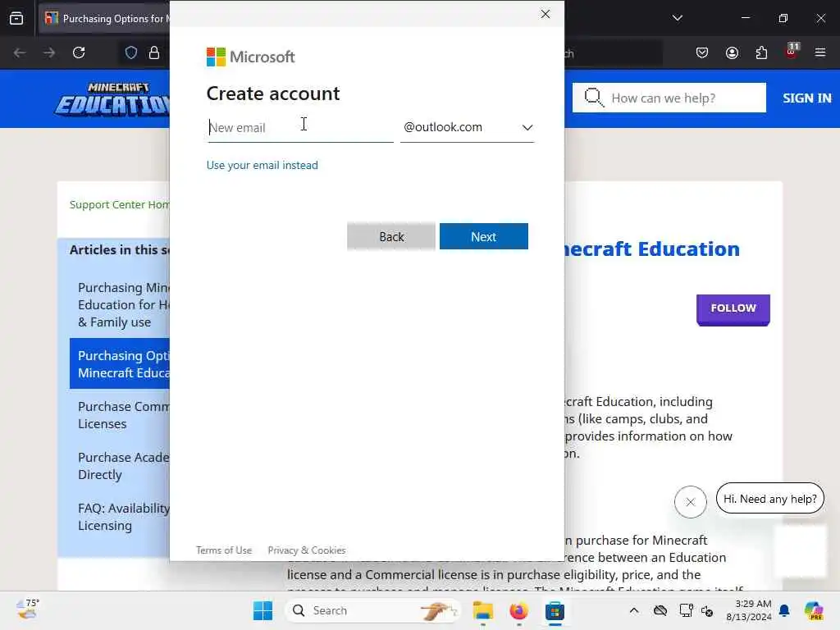Click the New email input field
840x630 pixels.
(x=300, y=127)
